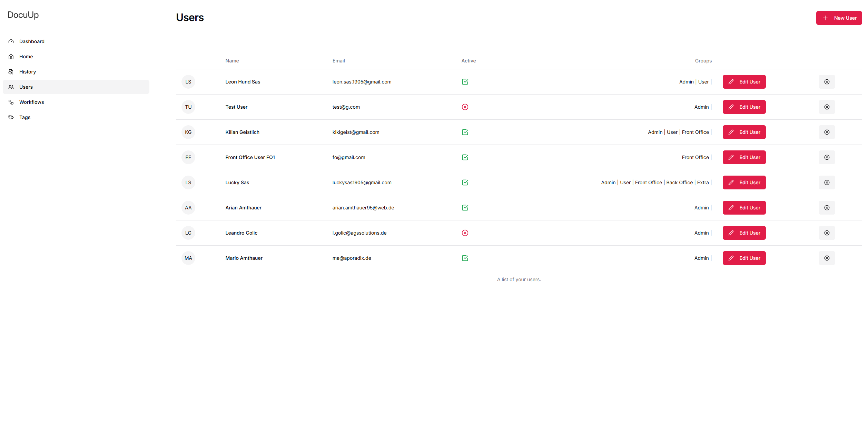
Task: Delete Leon Hund Sas with circle-x icon
Action: (x=827, y=82)
